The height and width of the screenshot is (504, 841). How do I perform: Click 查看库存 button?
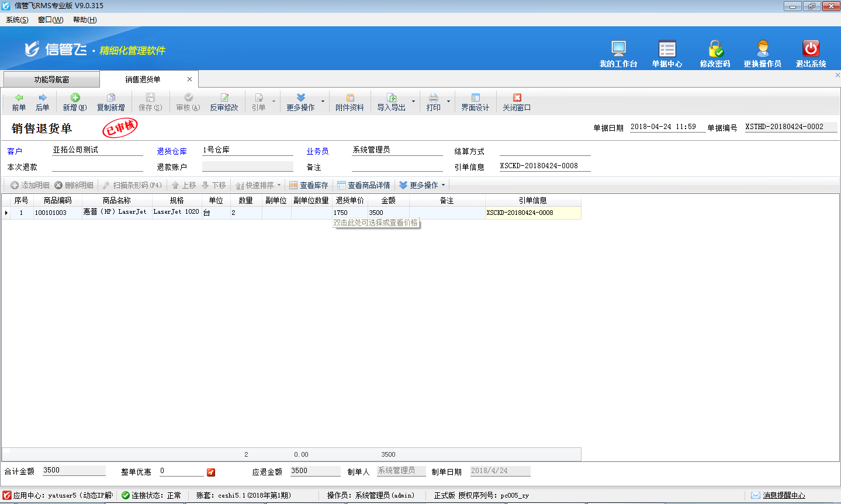(x=309, y=185)
